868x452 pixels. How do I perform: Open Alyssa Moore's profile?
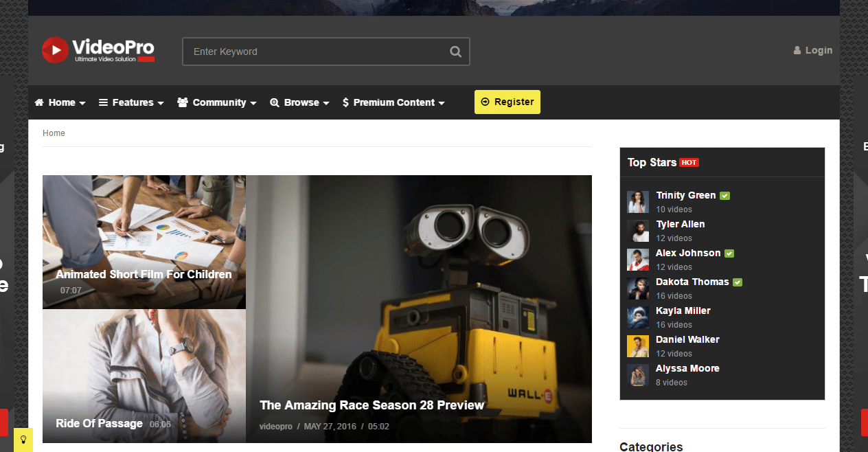click(x=687, y=368)
